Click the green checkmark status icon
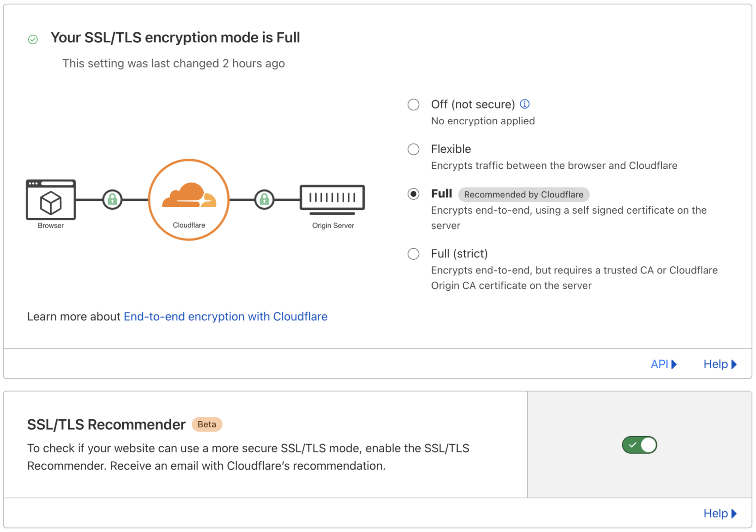The width and height of the screenshot is (756, 532). click(x=33, y=39)
